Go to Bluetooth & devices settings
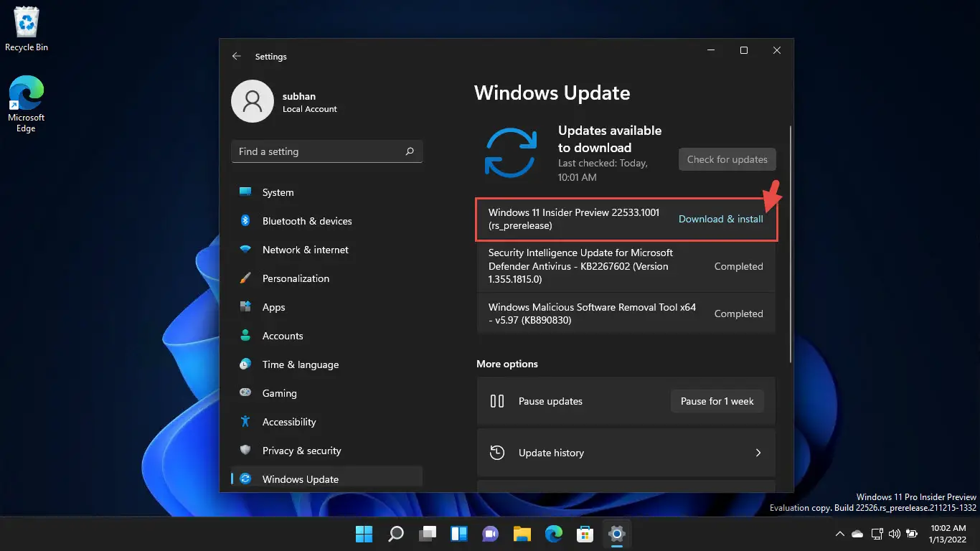The width and height of the screenshot is (980, 551). pos(326,221)
